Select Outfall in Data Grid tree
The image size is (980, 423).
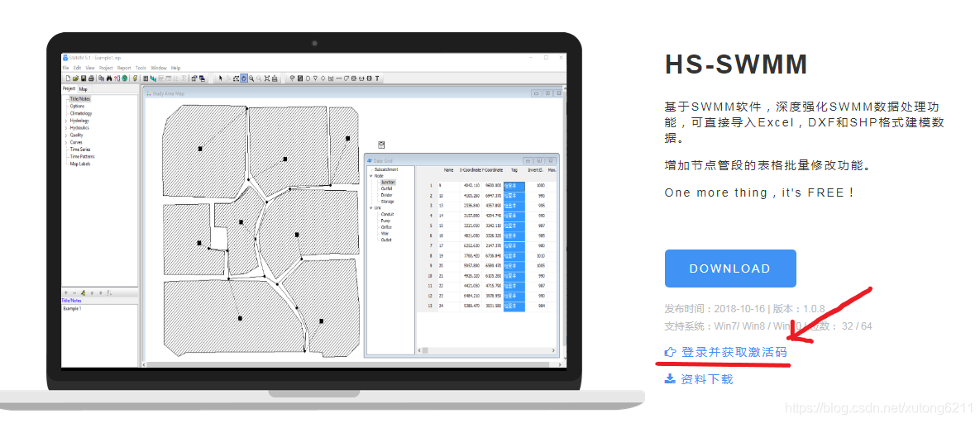pyautogui.click(x=387, y=188)
